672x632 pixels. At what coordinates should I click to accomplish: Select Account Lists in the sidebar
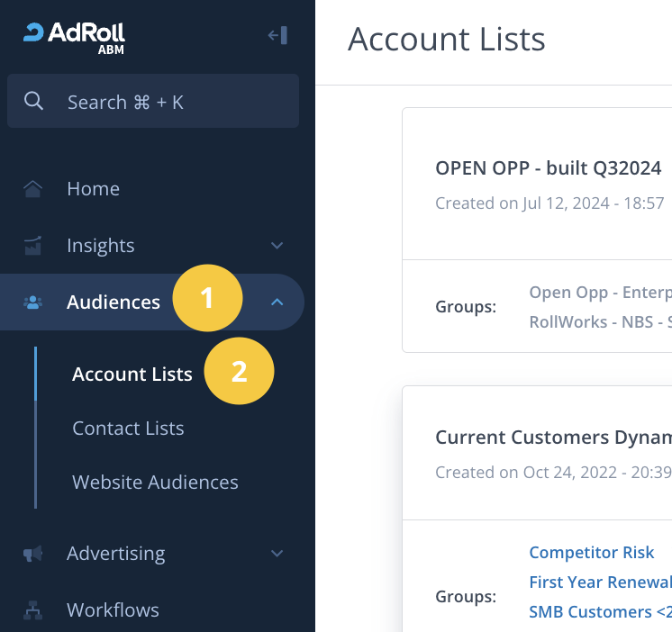click(132, 375)
